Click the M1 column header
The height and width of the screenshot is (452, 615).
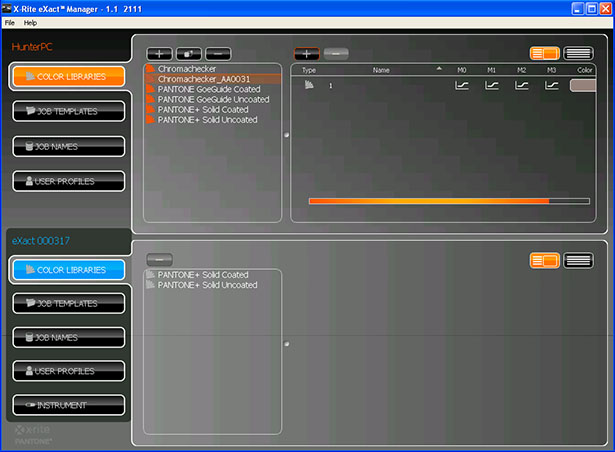(x=491, y=70)
